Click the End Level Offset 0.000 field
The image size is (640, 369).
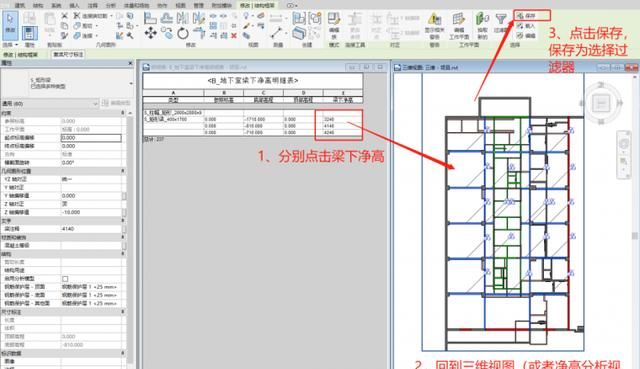91,146
